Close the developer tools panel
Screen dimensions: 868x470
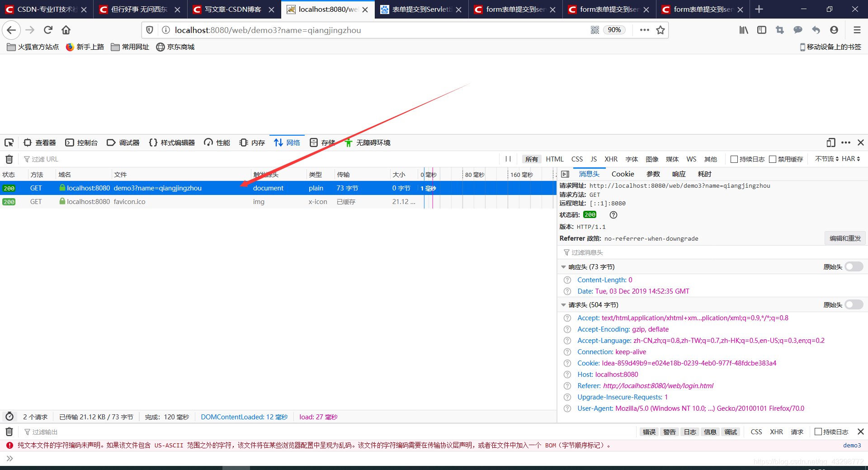(861, 142)
